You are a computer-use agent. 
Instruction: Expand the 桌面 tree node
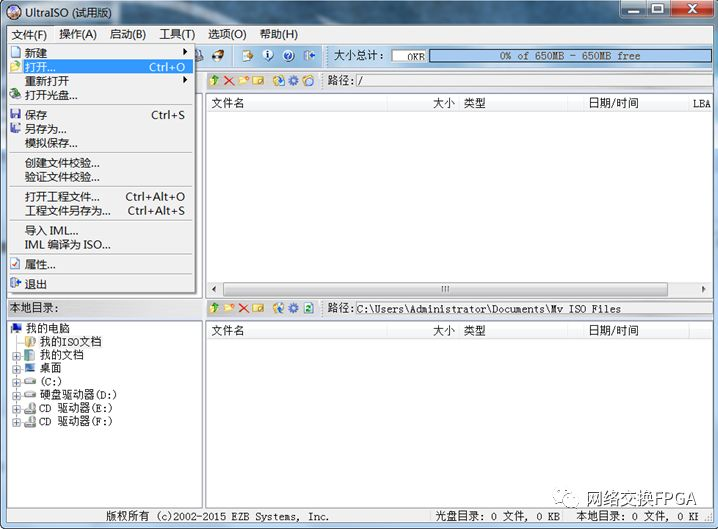pos(16,369)
